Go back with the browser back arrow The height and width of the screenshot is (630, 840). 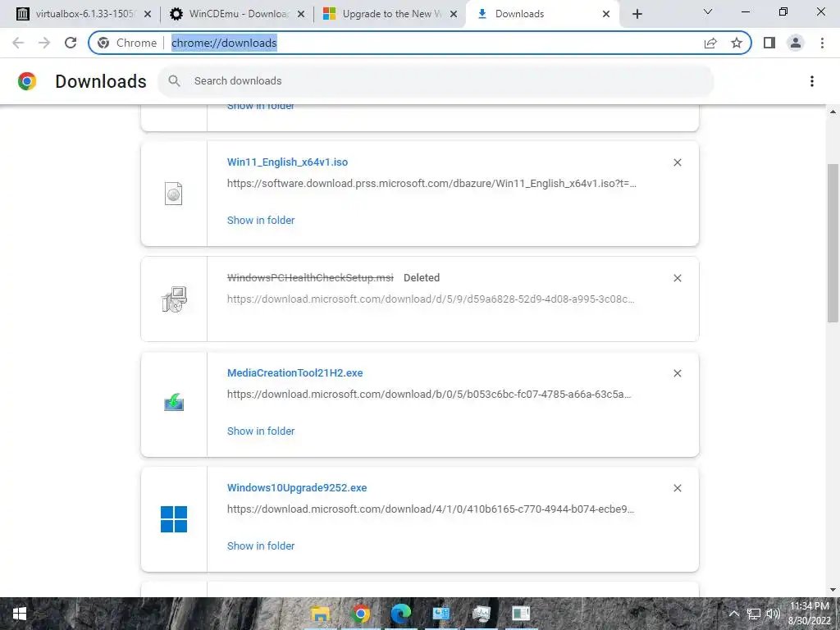pyautogui.click(x=18, y=43)
